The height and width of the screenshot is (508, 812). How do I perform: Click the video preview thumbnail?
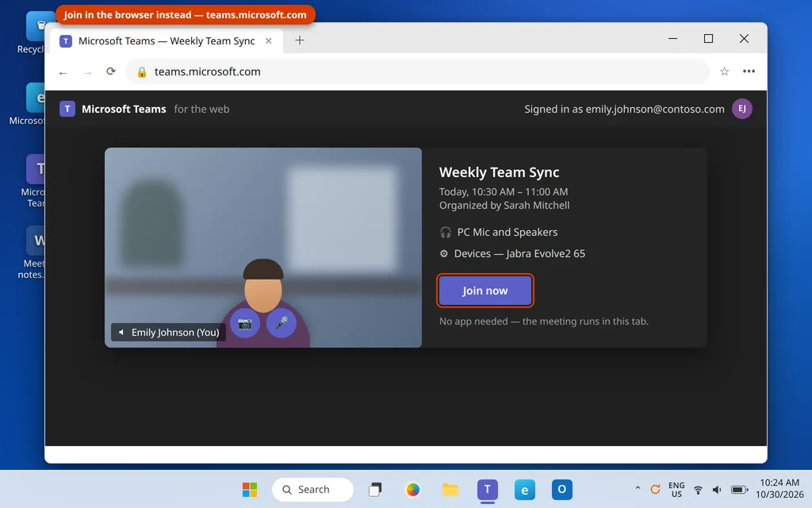[263, 248]
